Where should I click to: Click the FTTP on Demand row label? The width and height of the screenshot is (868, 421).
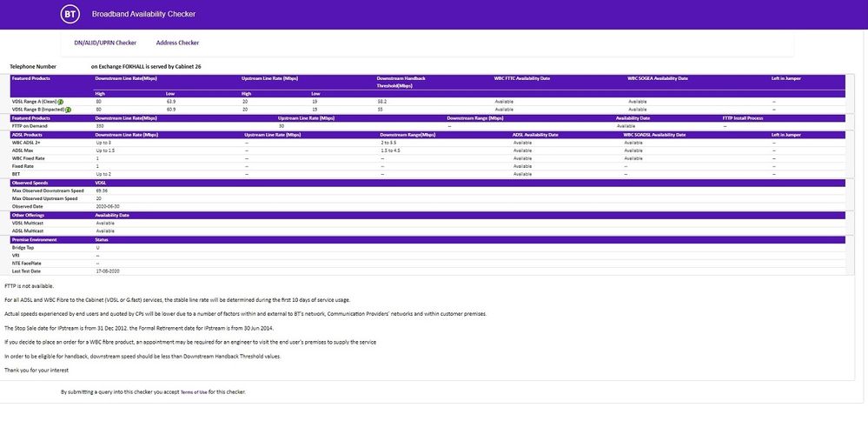click(x=30, y=126)
